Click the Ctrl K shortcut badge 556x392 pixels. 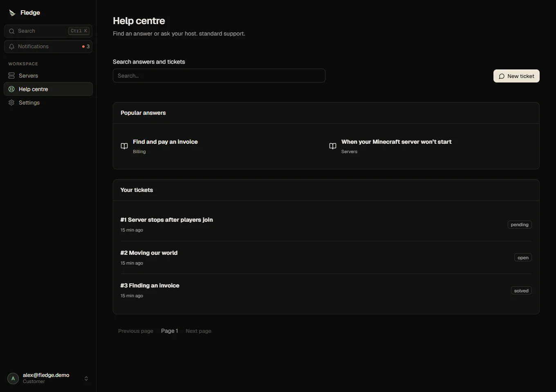79,31
